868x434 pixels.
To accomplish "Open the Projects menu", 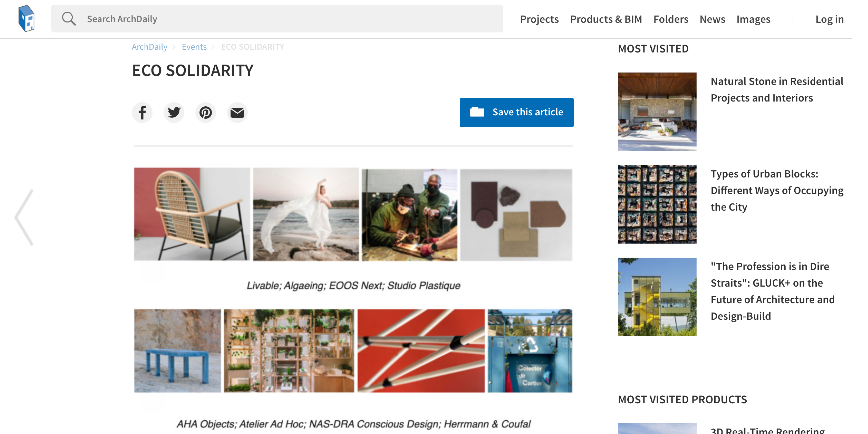I will click(x=539, y=19).
